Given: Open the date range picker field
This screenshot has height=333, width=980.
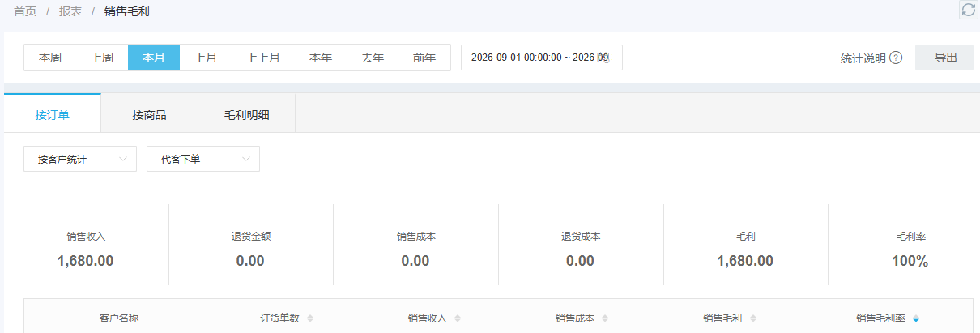Looking at the screenshot, I should [542, 58].
